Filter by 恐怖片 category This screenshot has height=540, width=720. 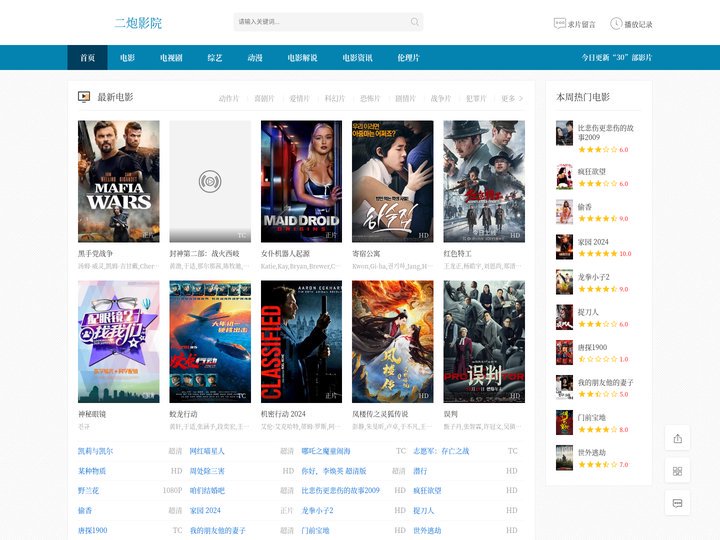(x=370, y=98)
